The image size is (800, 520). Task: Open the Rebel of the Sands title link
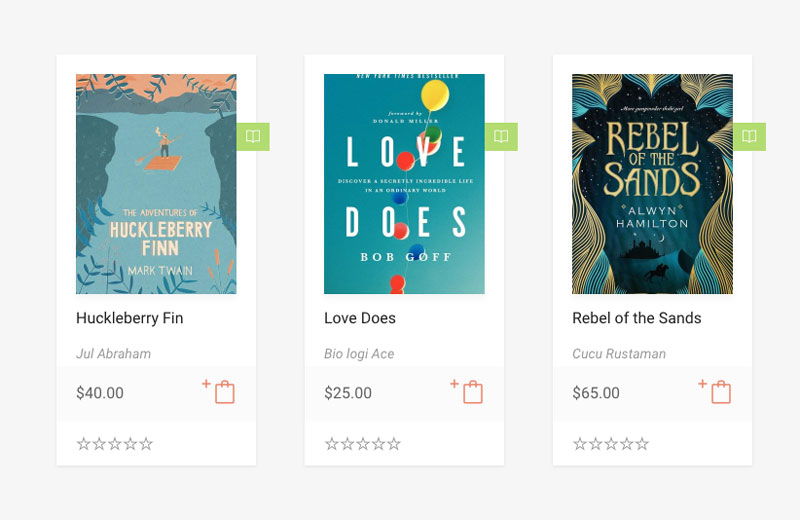(x=636, y=318)
